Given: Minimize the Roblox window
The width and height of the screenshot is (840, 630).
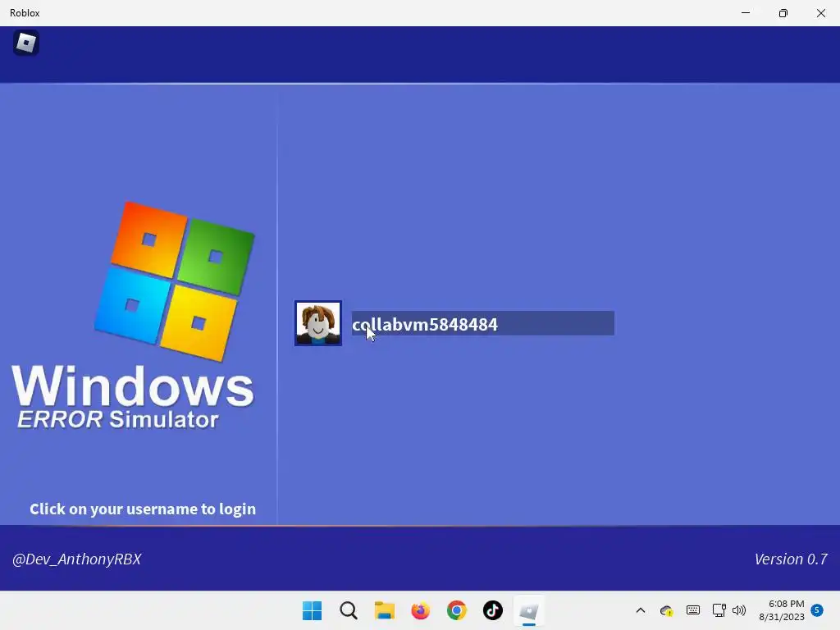Looking at the screenshot, I should tap(745, 13).
